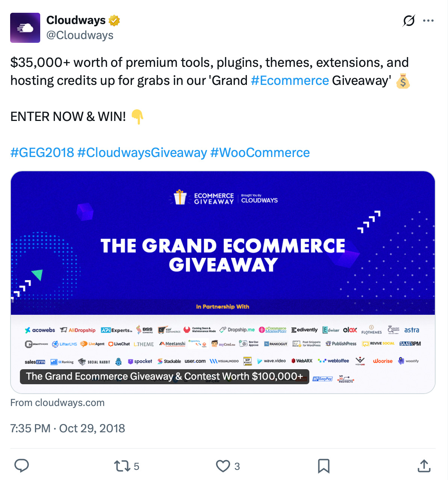Open the share menu via the upload icon
This screenshot has height=480, width=448.
(424, 466)
